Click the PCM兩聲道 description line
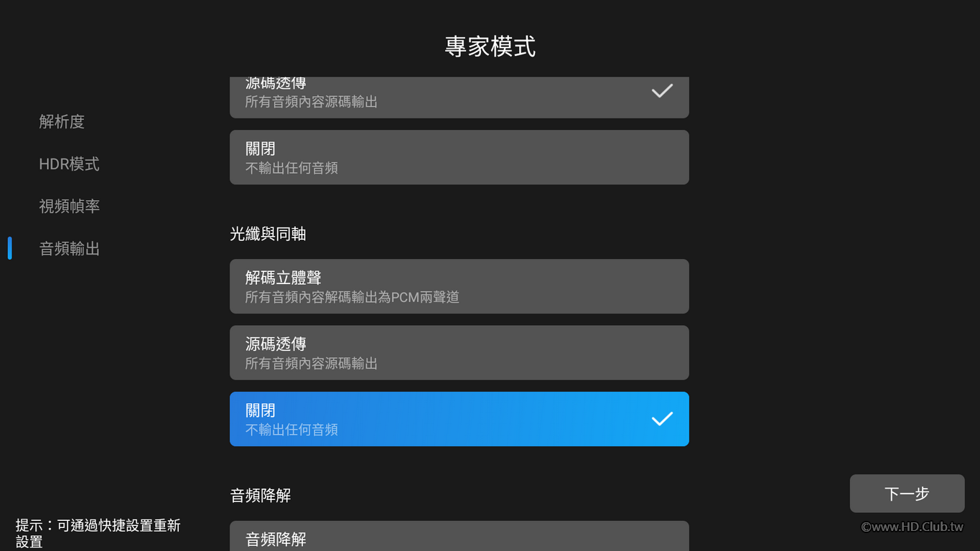The image size is (980, 551). point(352,297)
